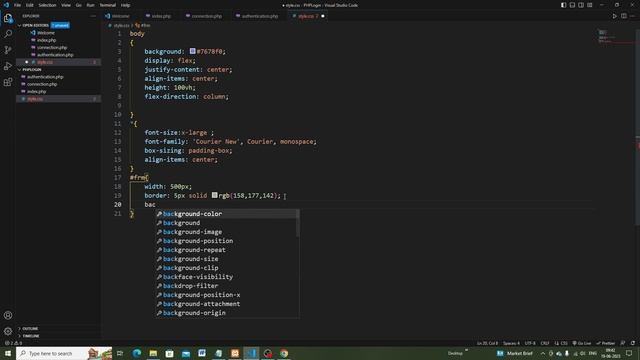Click the unsaved dot on style.css tab
This screenshot has width=640, height=360.
(323, 16)
